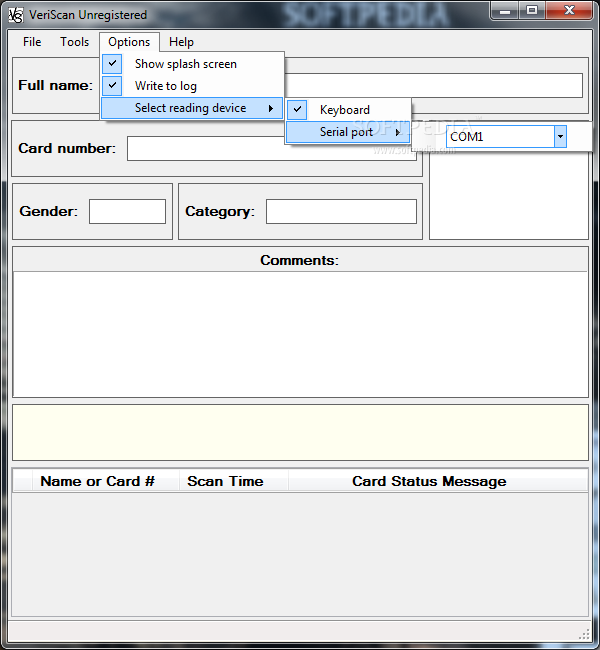The image size is (600, 650).
Task: Click the empty photo panel
Action: [509, 195]
